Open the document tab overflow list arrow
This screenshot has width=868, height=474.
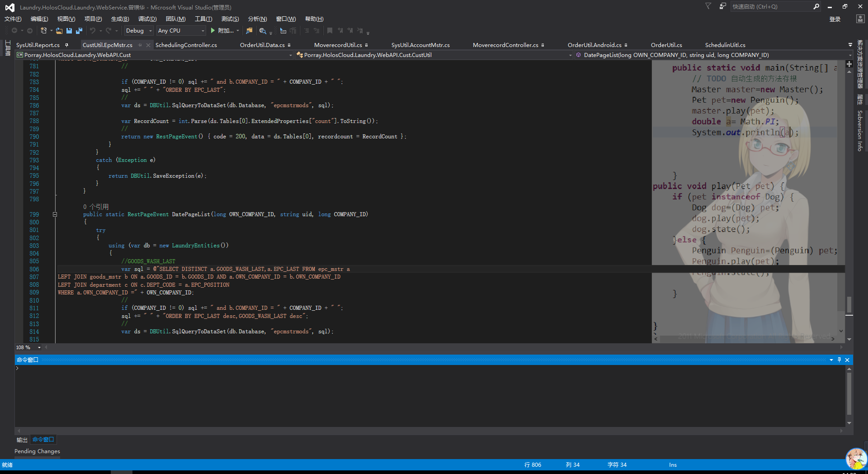click(850, 45)
